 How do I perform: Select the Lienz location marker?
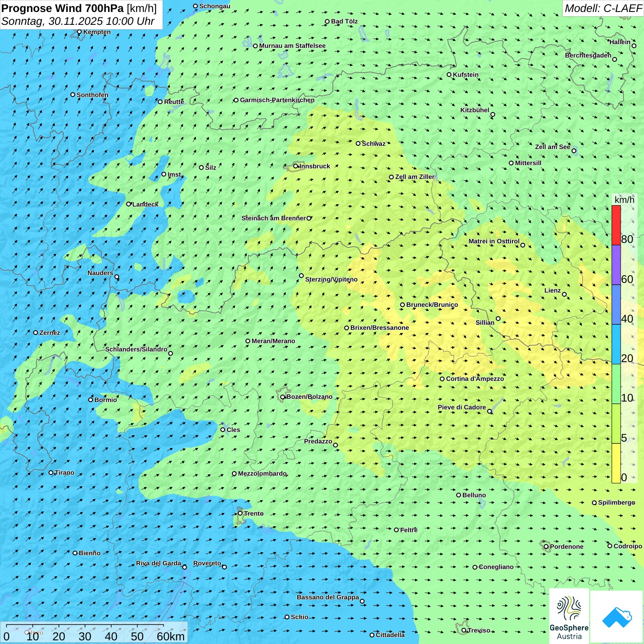pyautogui.click(x=564, y=294)
